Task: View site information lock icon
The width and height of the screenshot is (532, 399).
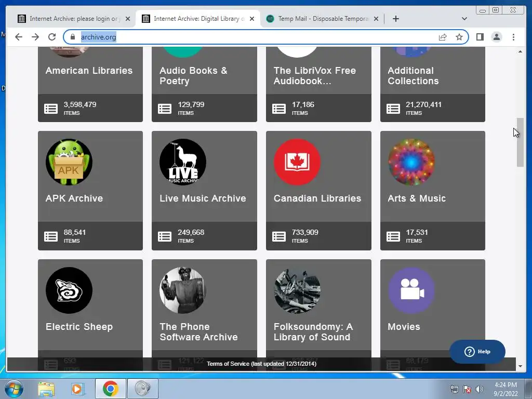Action: click(x=73, y=37)
